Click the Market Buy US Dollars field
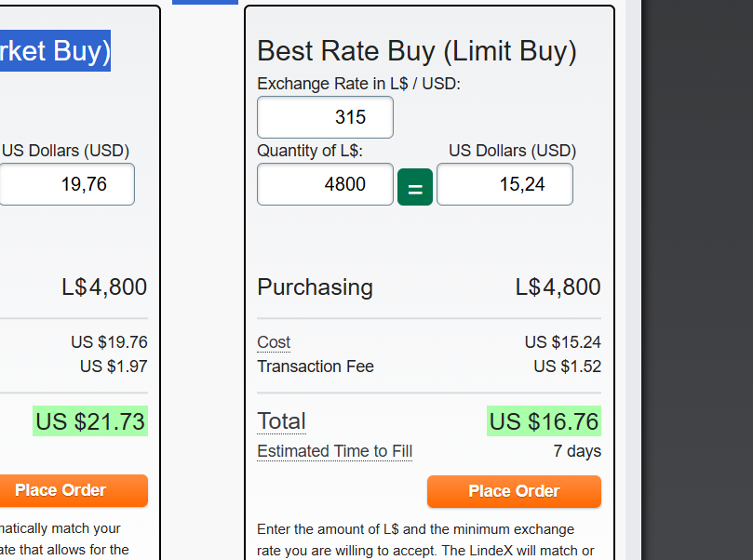Viewport: 753px width, 560px height. [67, 184]
